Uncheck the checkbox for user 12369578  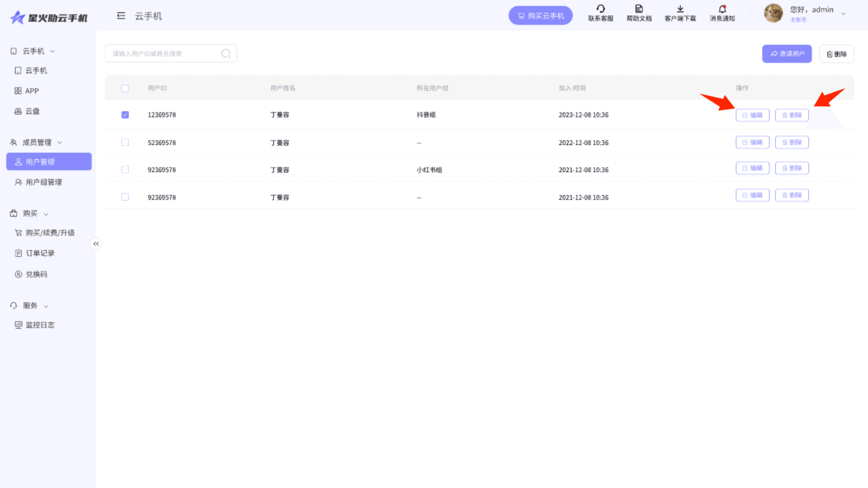tap(125, 115)
